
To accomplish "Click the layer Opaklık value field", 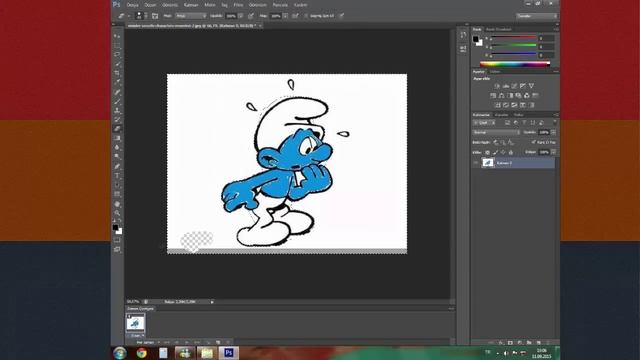I will pyautogui.click(x=544, y=132).
